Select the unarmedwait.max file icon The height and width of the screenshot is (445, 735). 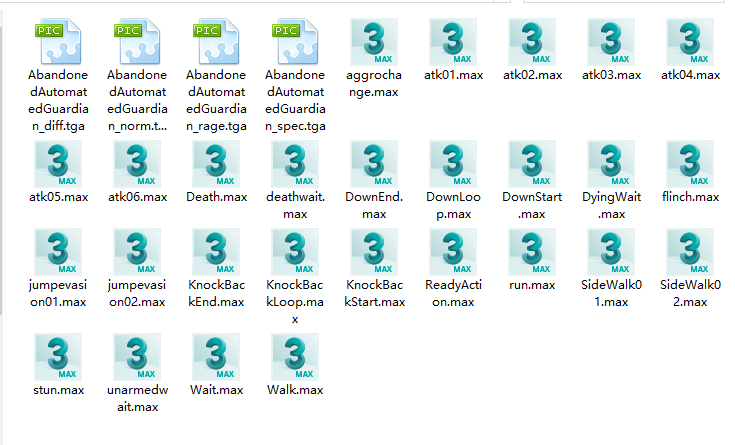137,357
